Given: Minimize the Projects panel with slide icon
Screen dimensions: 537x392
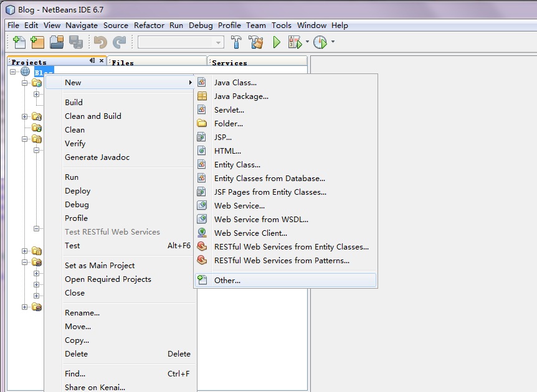Looking at the screenshot, I should 92,60.
